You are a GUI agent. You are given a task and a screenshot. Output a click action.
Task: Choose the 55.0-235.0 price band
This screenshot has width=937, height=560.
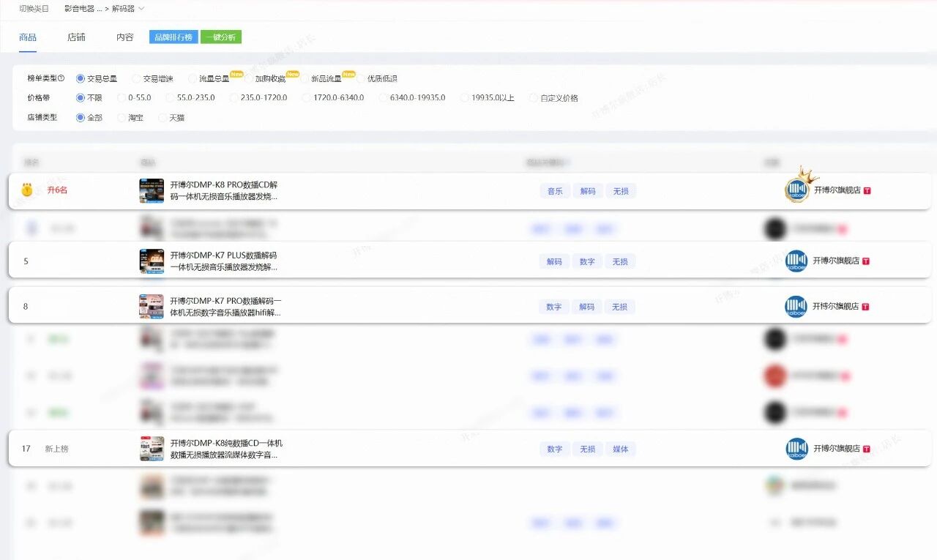click(x=190, y=97)
